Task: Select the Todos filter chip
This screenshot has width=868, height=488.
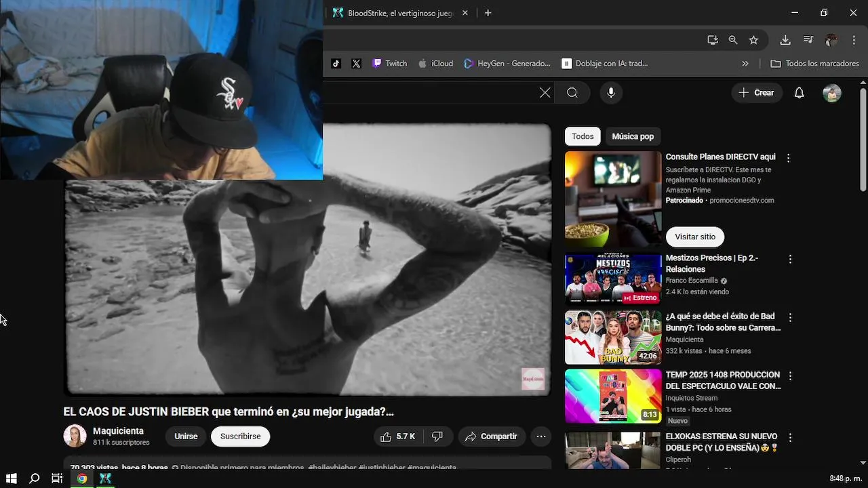Action: tap(583, 136)
